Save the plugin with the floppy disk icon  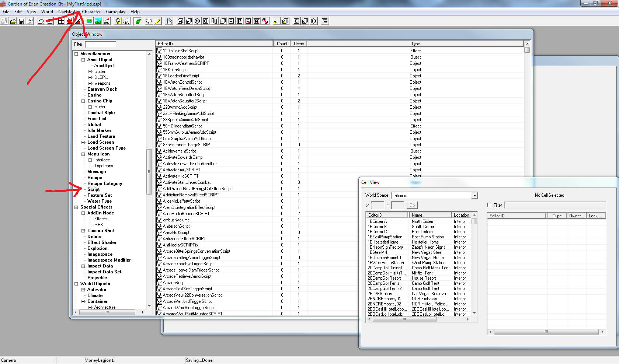(21, 21)
